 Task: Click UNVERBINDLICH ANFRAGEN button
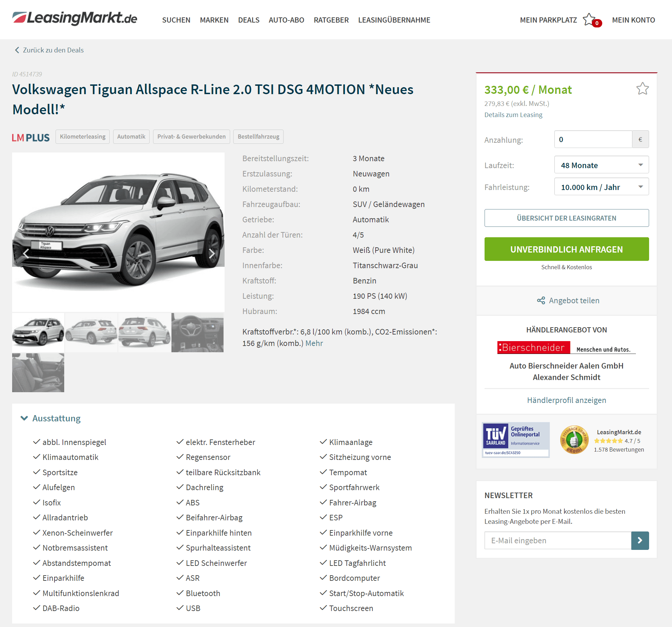coord(566,249)
